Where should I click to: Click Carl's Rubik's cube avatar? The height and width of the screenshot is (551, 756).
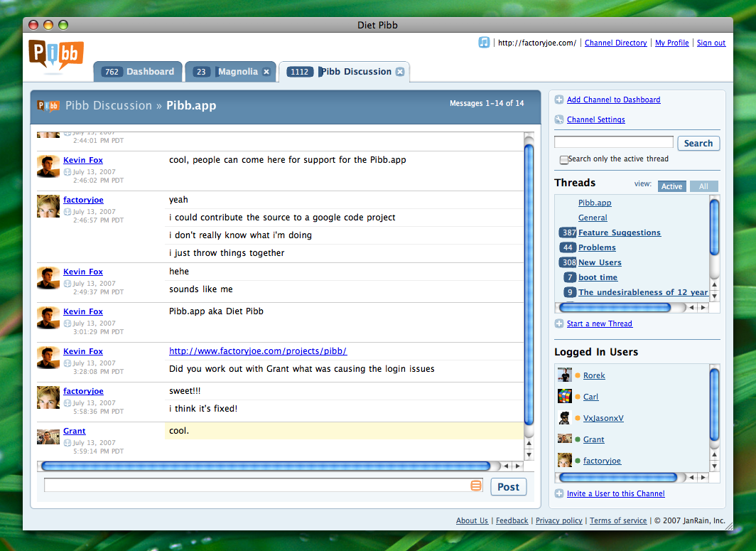(x=565, y=396)
